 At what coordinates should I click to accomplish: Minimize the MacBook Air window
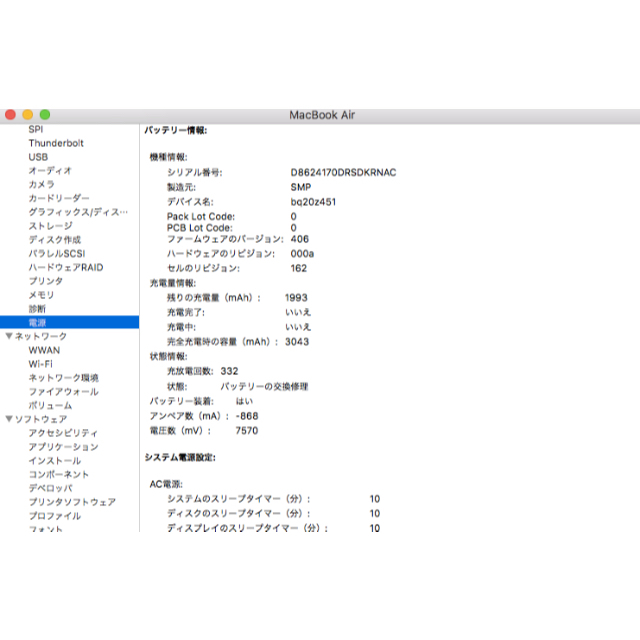click(27, 115)
